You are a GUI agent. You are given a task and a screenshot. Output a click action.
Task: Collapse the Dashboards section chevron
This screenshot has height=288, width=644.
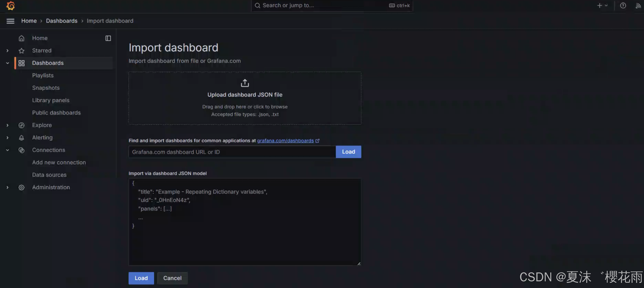(x=7, y=63)
